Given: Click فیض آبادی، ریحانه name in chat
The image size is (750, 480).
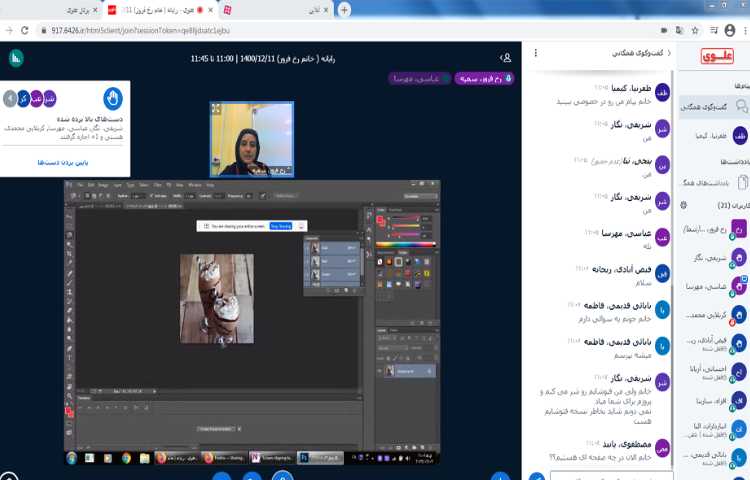Looking at the screenshot, I should 622,269.
